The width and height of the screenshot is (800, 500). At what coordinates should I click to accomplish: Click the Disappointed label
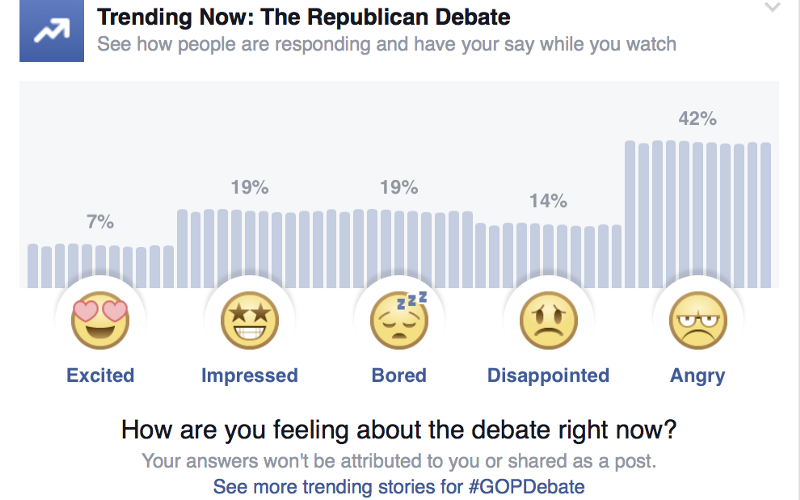click(x=548, y=376)
